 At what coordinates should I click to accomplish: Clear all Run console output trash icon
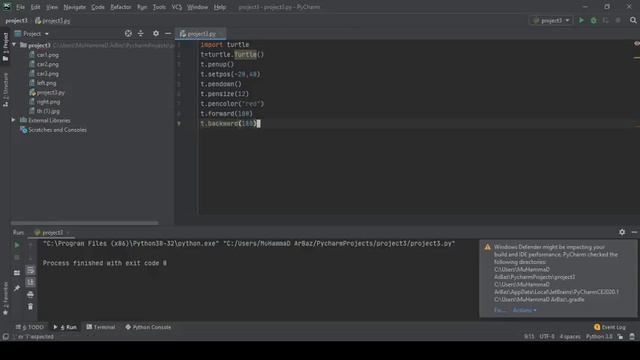point(30,307)
